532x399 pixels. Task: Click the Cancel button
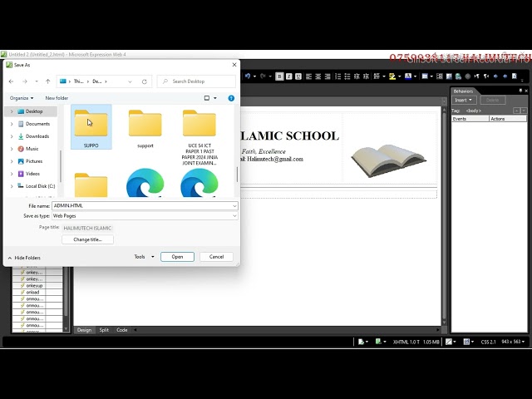216,257
